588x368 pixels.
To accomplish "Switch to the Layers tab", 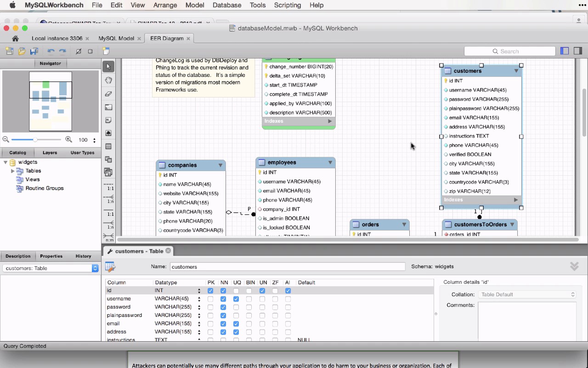I will pos(50,153).
